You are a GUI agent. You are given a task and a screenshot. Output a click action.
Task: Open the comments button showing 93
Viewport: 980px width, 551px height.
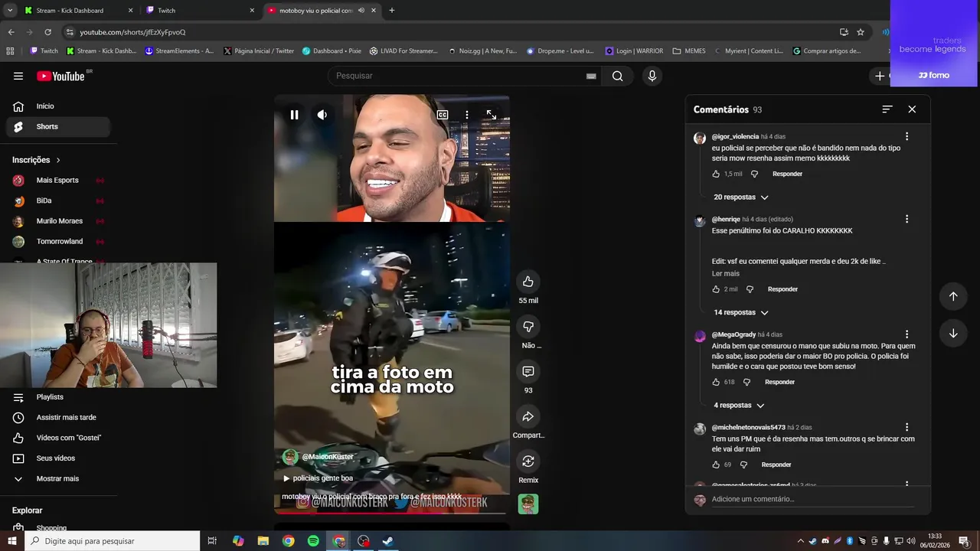[528, 372]
